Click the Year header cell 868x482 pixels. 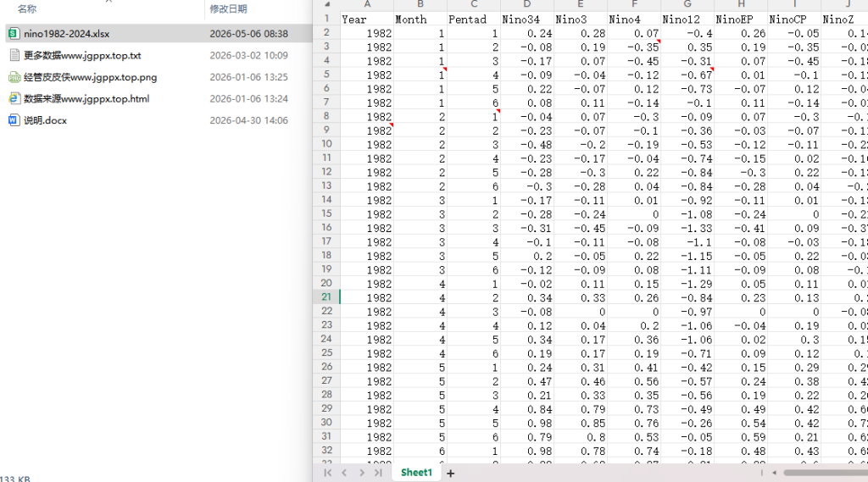coord(366,19)
